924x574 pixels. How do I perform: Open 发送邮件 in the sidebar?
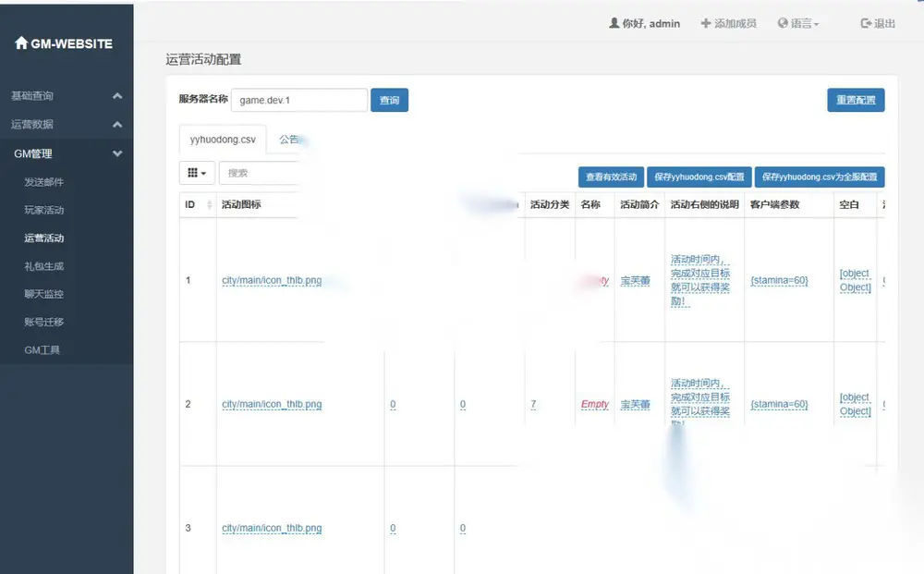(44, 182)
